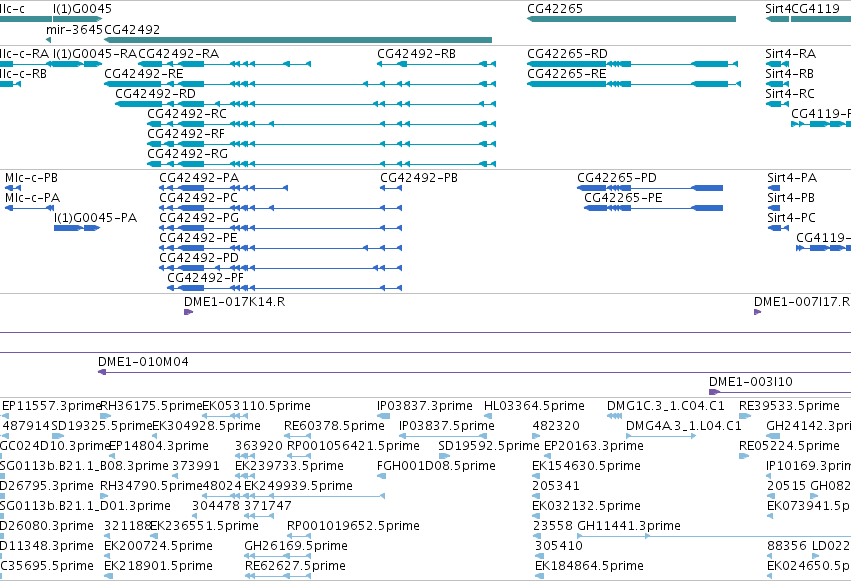851x581 pixels.
Task: Click the DME1-003I10 clone start
Action: 714,392
